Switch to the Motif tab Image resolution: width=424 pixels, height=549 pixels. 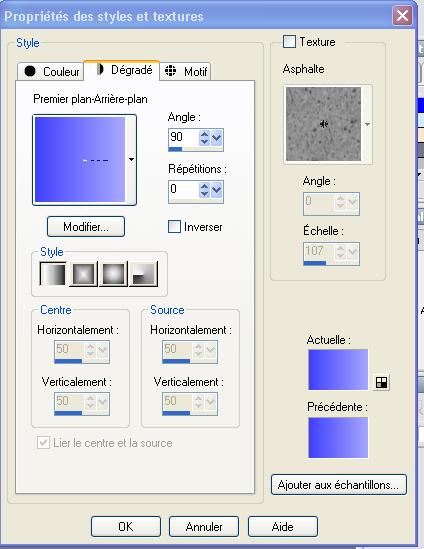point(185,72)
